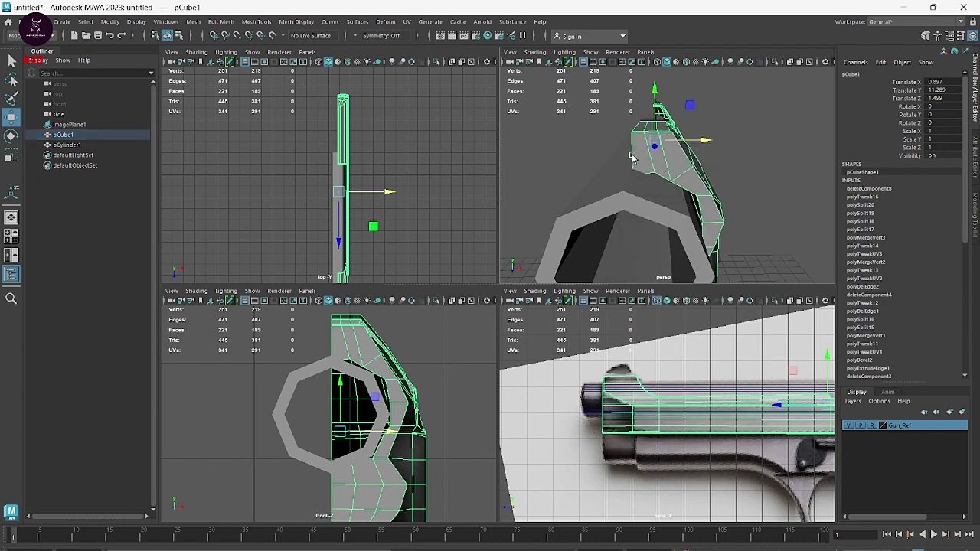The height and width of the screenshot is (551, 980).
Task: Toggle the highlighted select-by-object-type mode icon
Action: [x=167, y=36]
